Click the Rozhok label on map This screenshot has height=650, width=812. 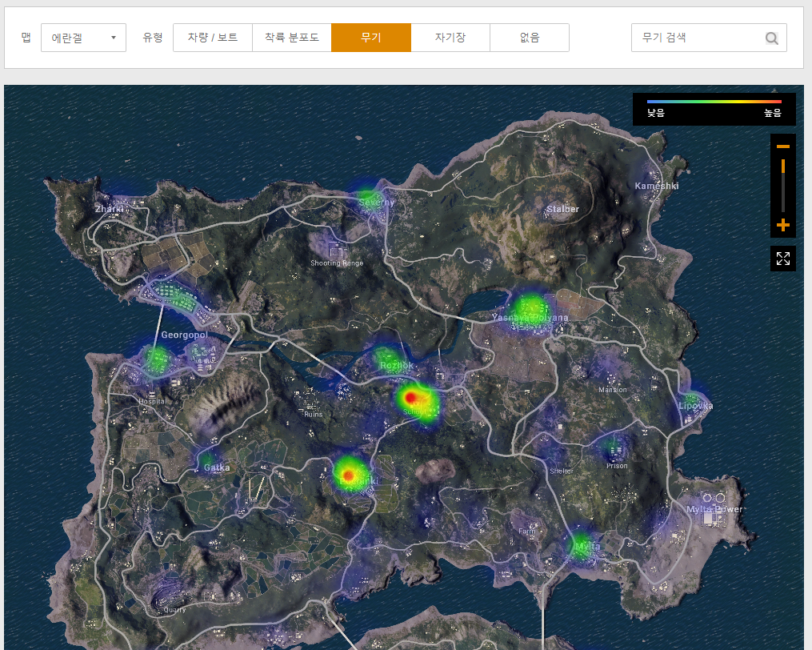pos(397,366)
